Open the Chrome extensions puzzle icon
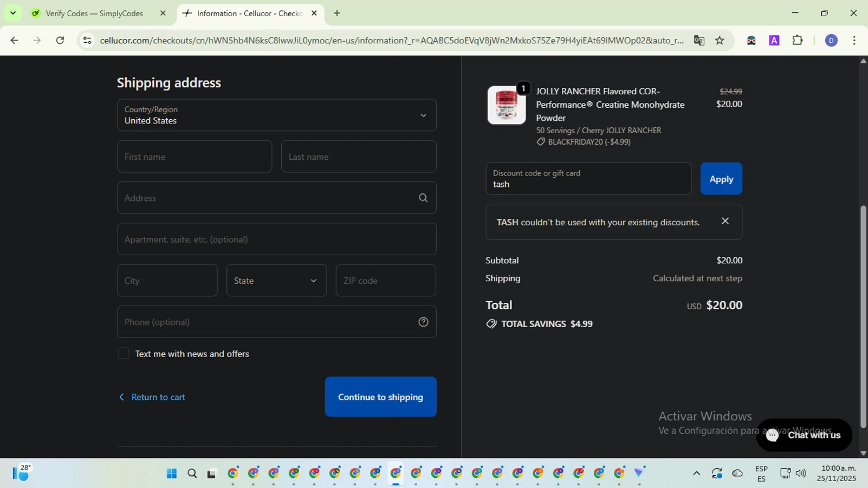Viewport: 868px width, 488px height. (x=797, y=41)
